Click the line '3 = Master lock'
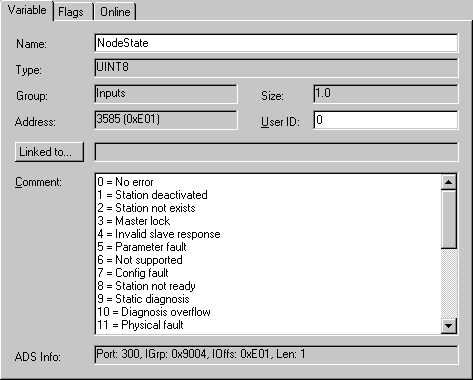 pos(134,221)
